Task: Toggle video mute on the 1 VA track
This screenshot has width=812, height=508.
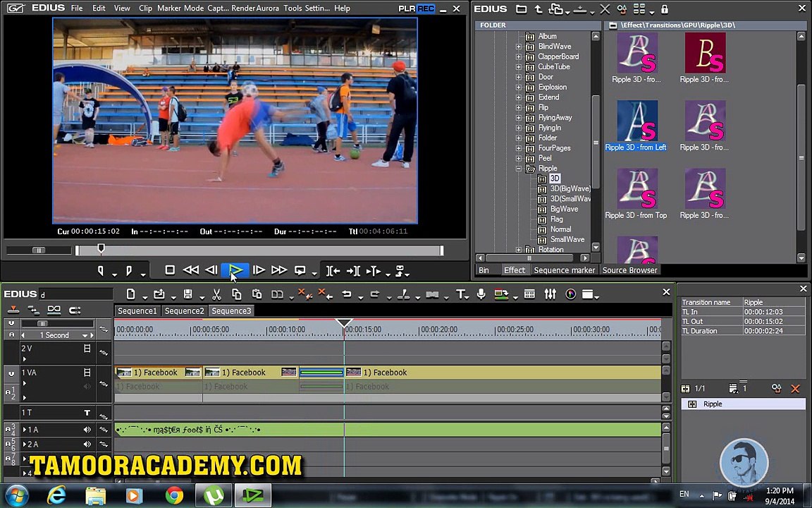Action: 87,373
